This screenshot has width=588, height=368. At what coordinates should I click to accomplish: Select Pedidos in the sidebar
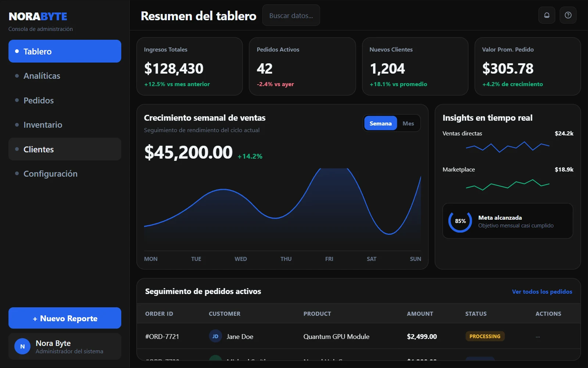pos(38,100)
